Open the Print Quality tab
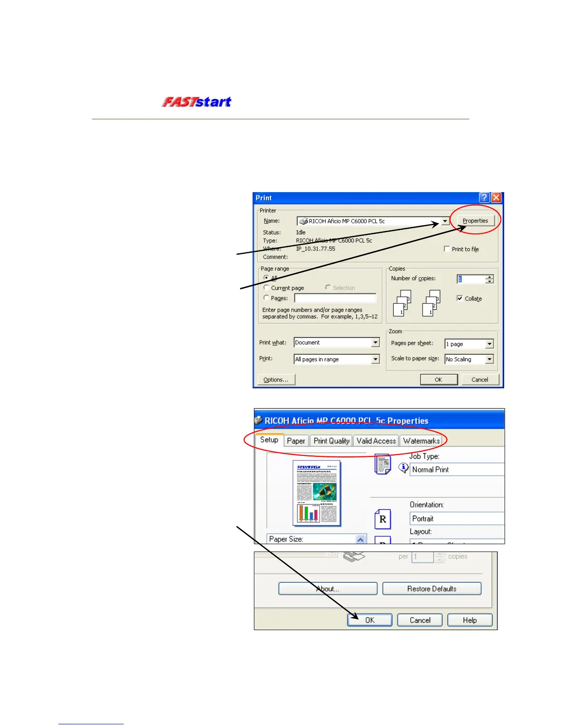 click(332, 441)
